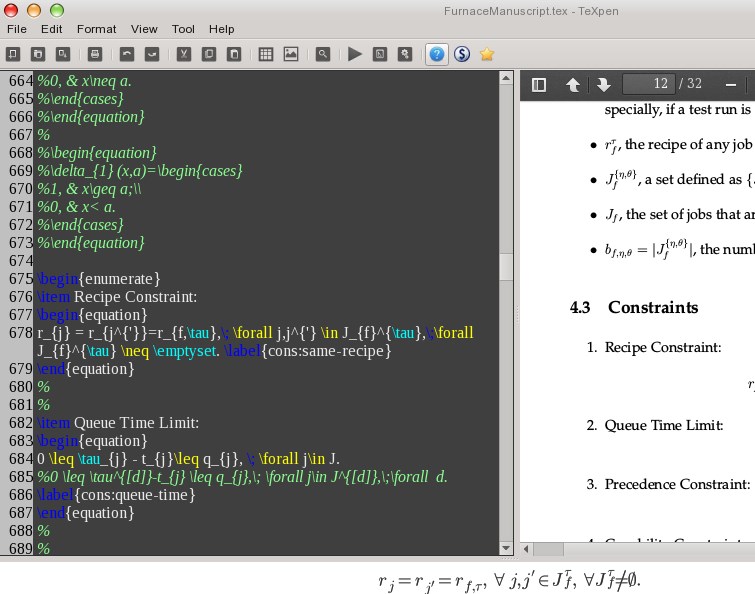The height and width of the screenshot is (594, 755).
Task: Run compile with the play button
Action: click(x=354, y=54)
